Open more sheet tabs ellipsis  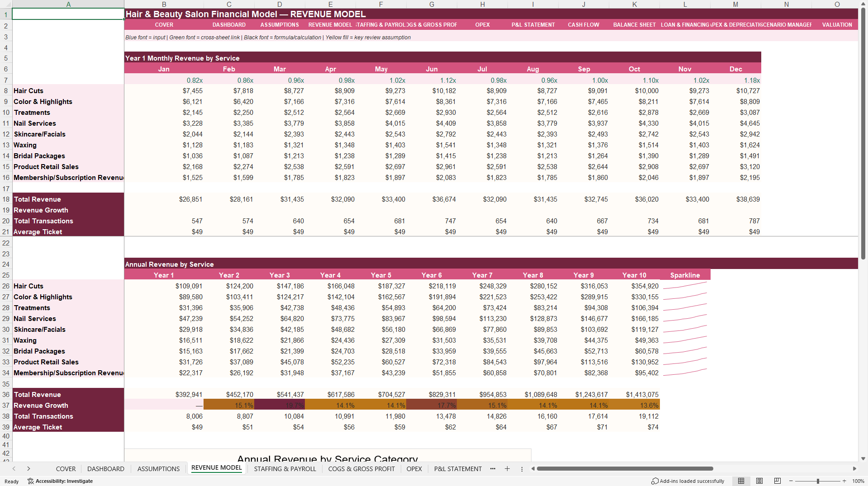point(493,469)
